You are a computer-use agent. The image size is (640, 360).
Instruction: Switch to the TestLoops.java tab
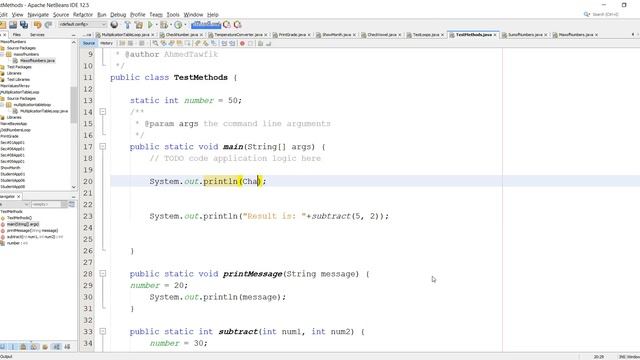[426, 35]
